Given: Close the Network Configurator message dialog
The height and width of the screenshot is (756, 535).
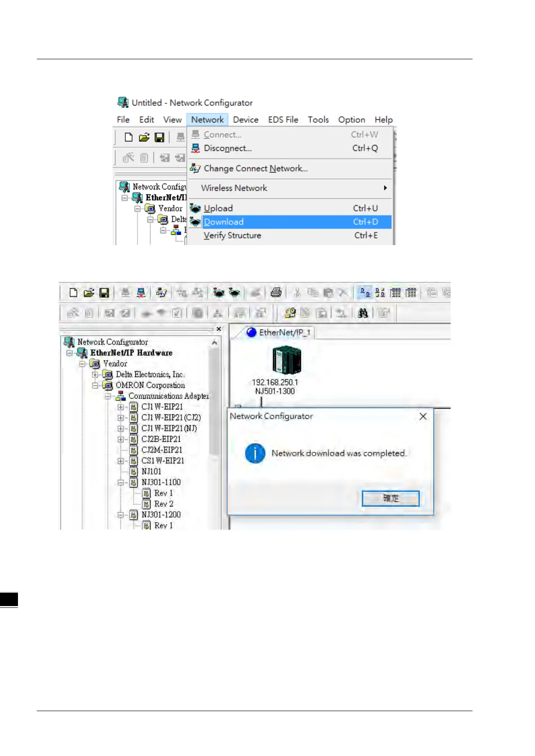Looking at the screenshot, I should coord(423,416).
